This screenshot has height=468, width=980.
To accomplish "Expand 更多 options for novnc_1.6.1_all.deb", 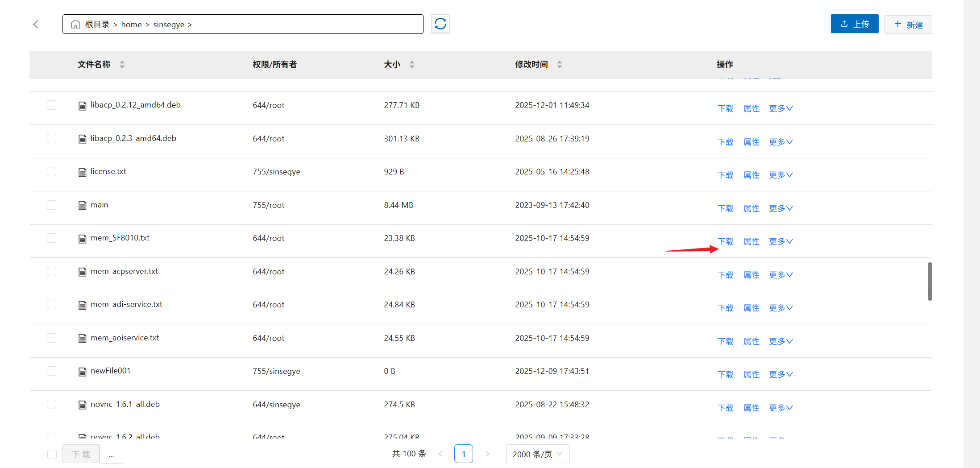I will pyautogui.click(x=781, y=408).
